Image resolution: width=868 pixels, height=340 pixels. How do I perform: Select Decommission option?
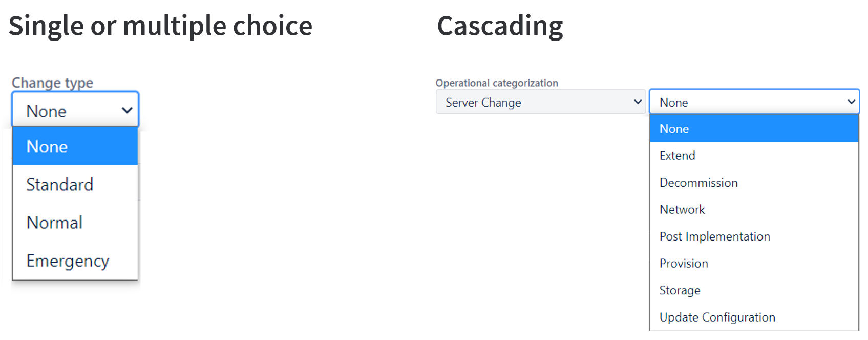[698, 182]
